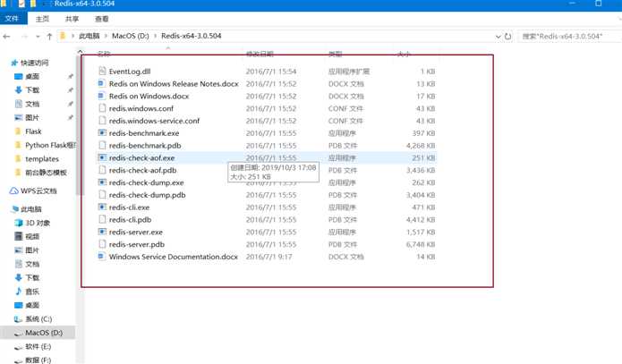The width and height of the screenshot is (622, 364).
Task: Switch to the 查看 ribbon tab
Action: coord(101,19)
